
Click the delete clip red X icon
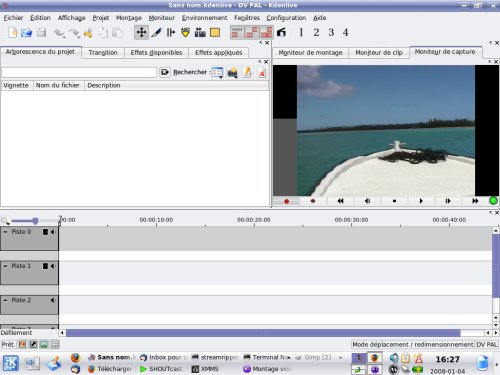(x=262, y=73)
